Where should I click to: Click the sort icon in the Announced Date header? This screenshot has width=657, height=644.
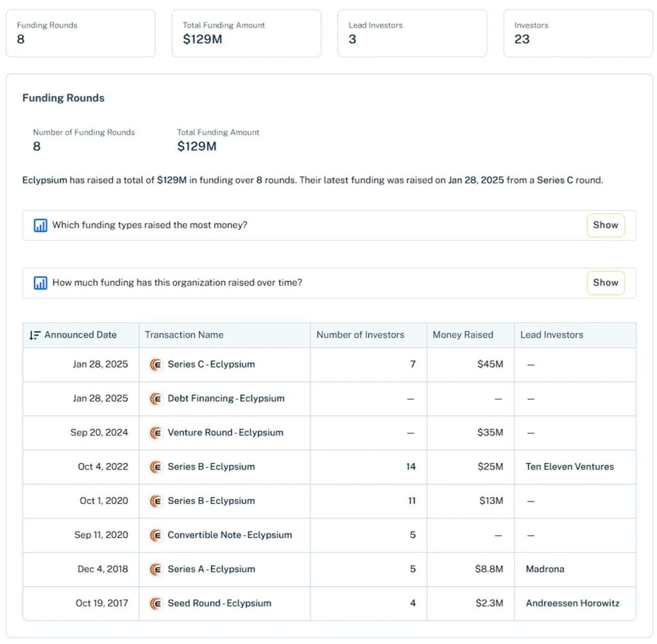point(35,335)
